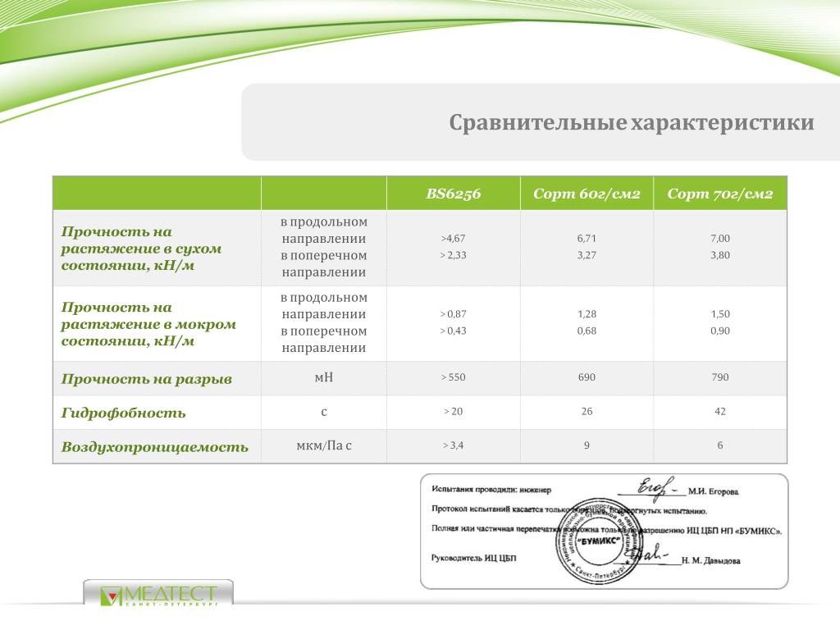The height and width of the screenshot is (630, 840).
Task: Click the value '1,28' in the table
Action: 587,314
